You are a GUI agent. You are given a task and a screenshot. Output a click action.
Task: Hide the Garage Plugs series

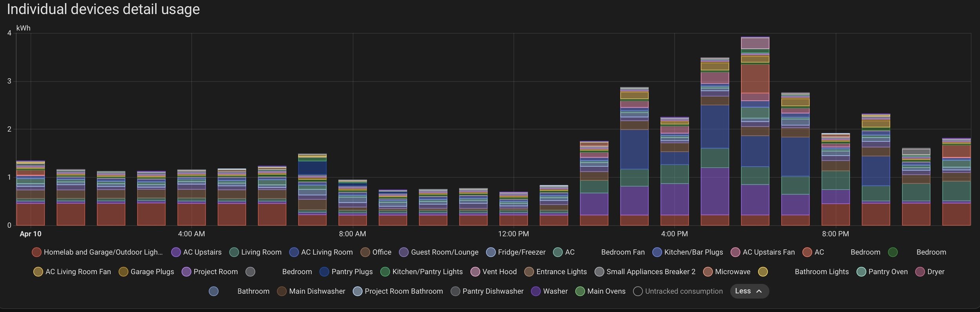tap(146, 272)
